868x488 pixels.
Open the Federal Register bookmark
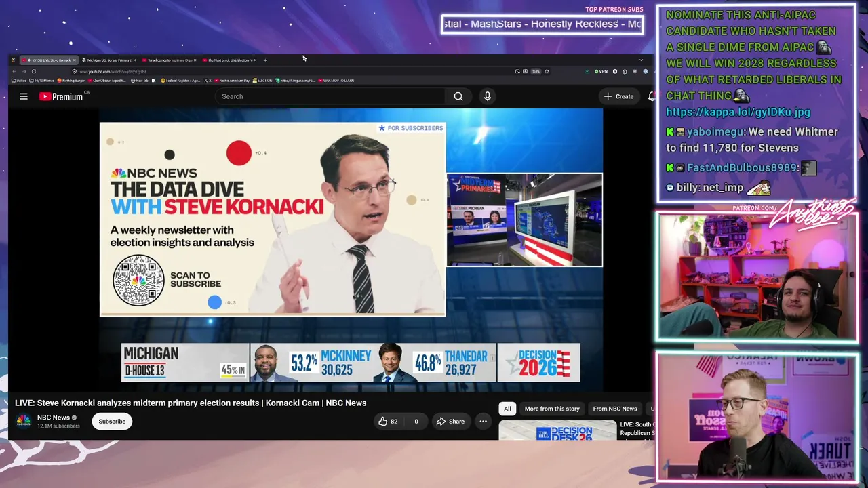point(181,81)
